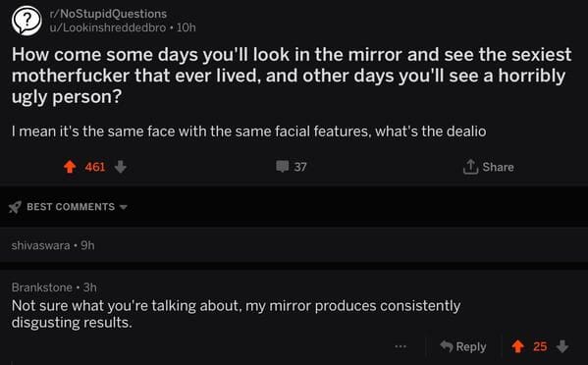Click the Reply arrow icon on comment
Screen dimensions: 588x365
447,346
